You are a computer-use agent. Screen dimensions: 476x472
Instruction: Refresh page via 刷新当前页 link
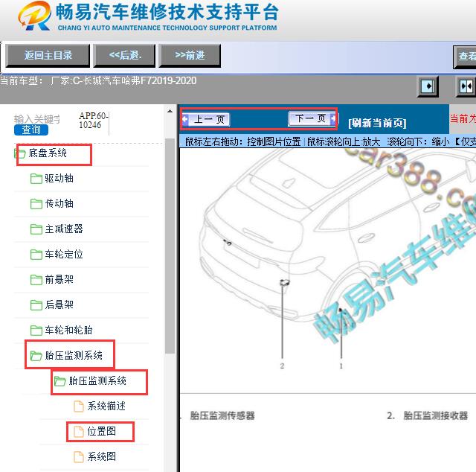(377, 123)
